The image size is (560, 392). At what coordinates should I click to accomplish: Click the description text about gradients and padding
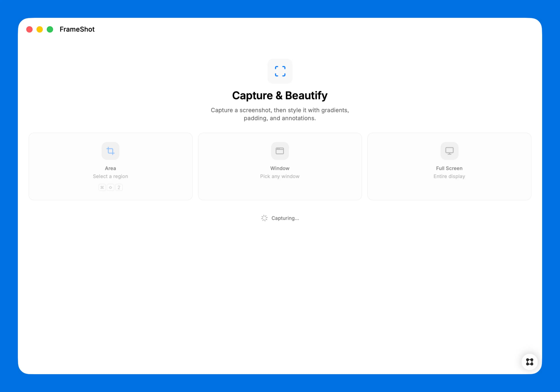(280, 114)
